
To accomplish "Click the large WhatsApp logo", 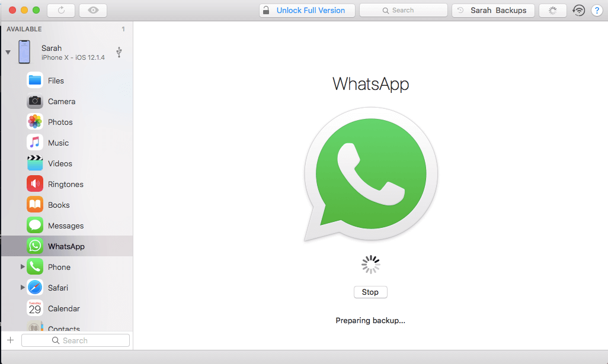I will click(x=371, y=174).
